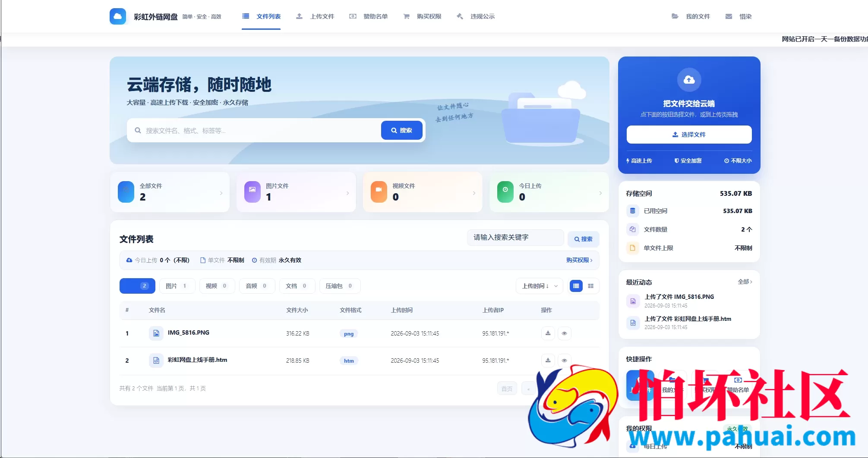Open the 上传时间 sort dropdown
The width and height of the screenshot is (868, 458).
540,286
